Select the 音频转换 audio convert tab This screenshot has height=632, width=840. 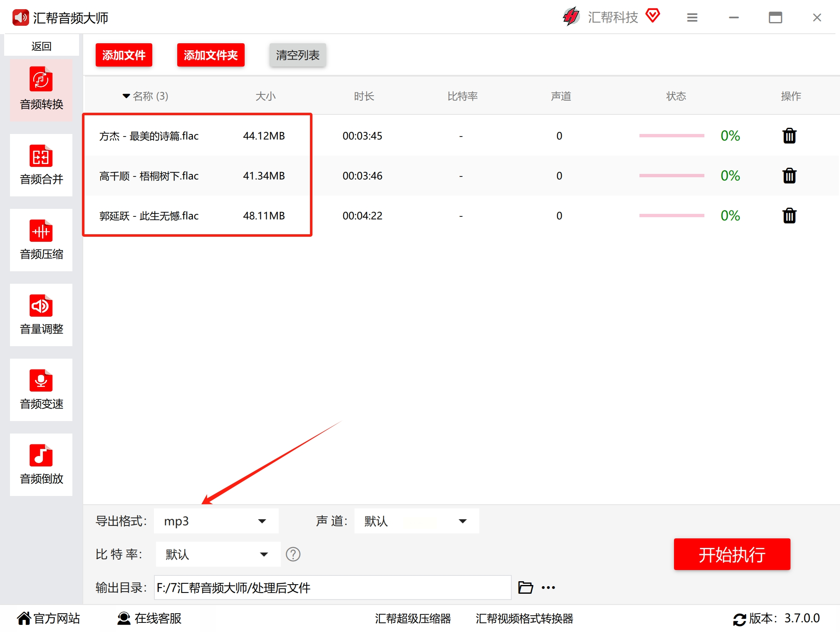[41, 90]
